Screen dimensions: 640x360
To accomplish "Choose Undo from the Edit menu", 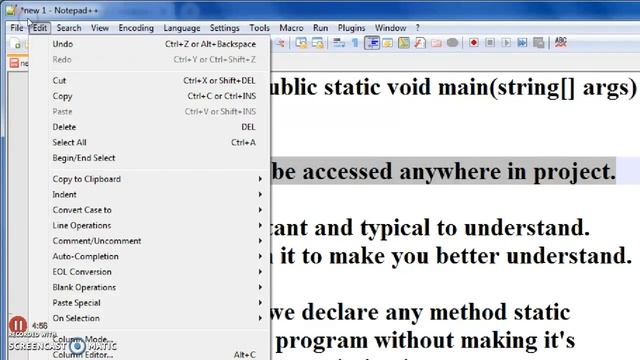I will pos(149,44).
